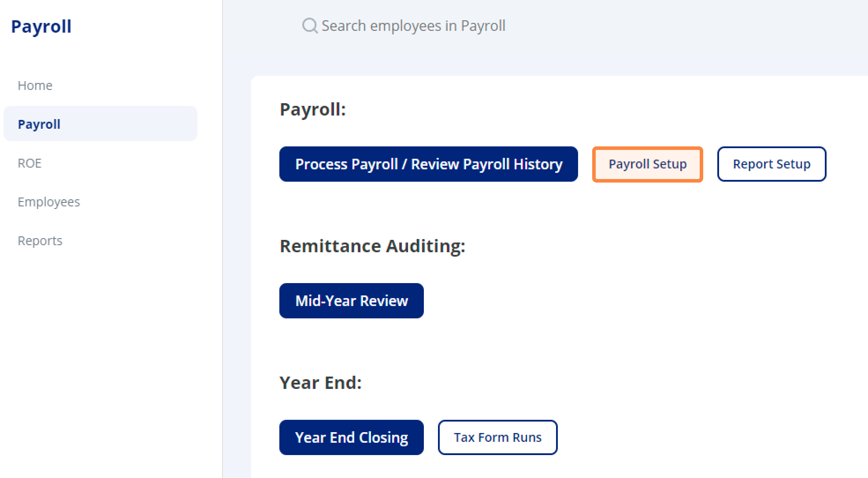Open Payroll Setup configuration

coord(647,164)
